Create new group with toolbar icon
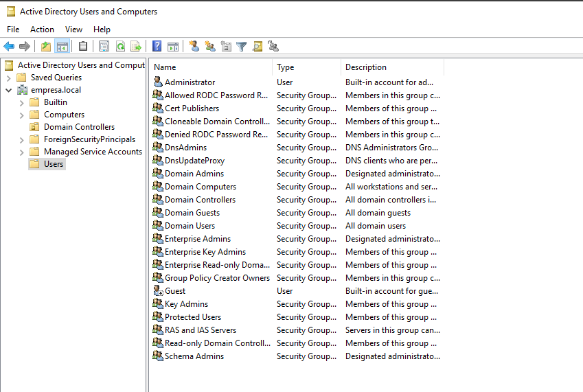Viewport: 583px width, 392px height. pyautogui.click(x=210, y=47)
